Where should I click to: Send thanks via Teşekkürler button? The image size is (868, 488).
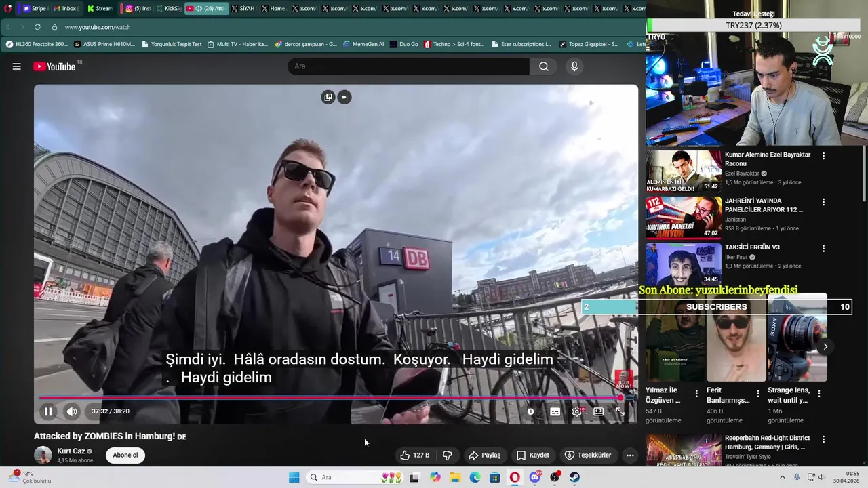point(588,455)
